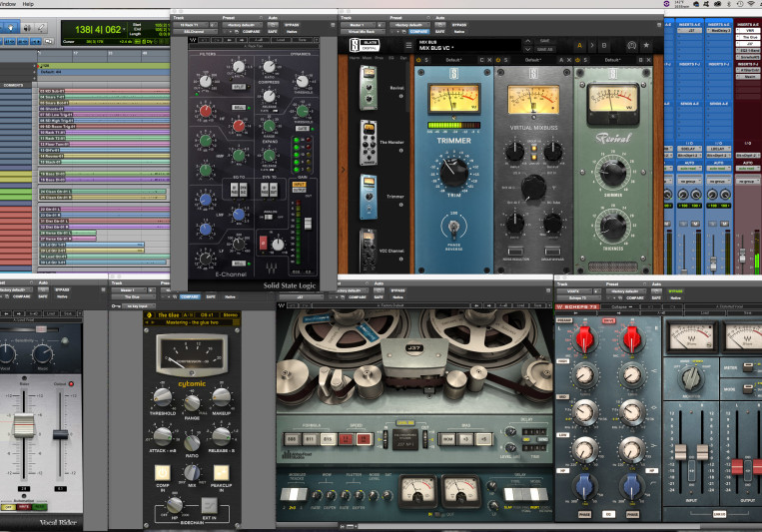The height and width of the screenshot is (532, 762).
Task: Open the Help menu in macOS menu bar
Action: 28,4
